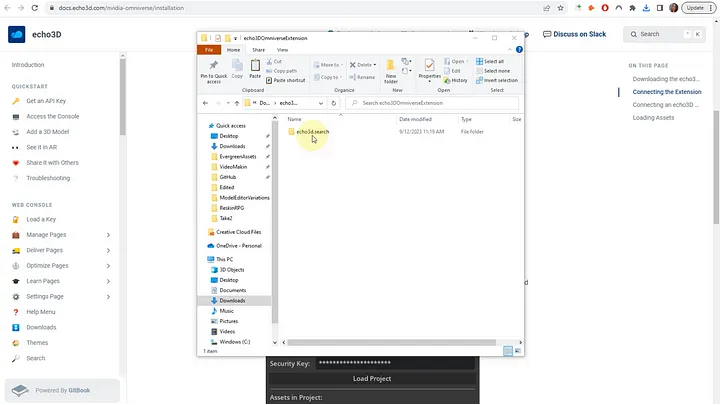Click the Paste icon in the ribbon

255,67
